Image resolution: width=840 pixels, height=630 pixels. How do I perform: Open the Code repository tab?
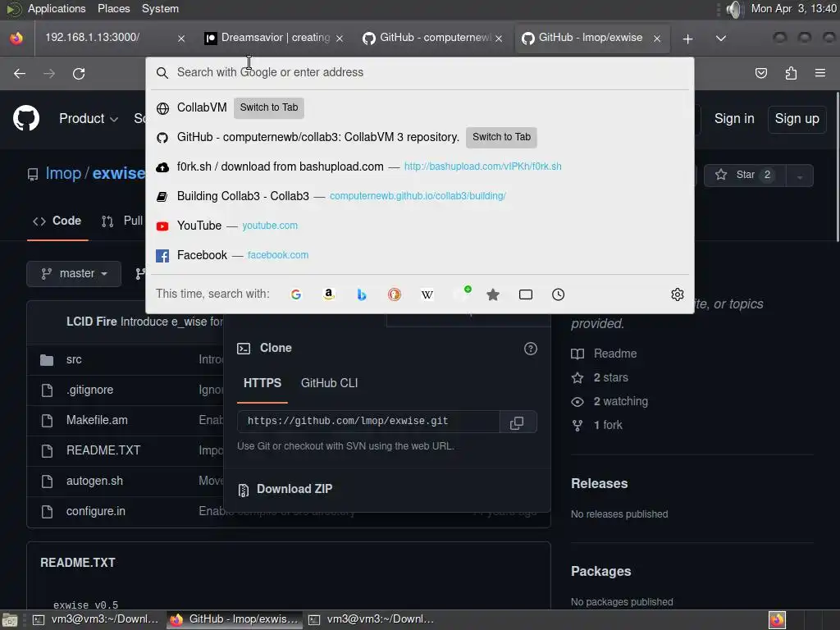57,221
